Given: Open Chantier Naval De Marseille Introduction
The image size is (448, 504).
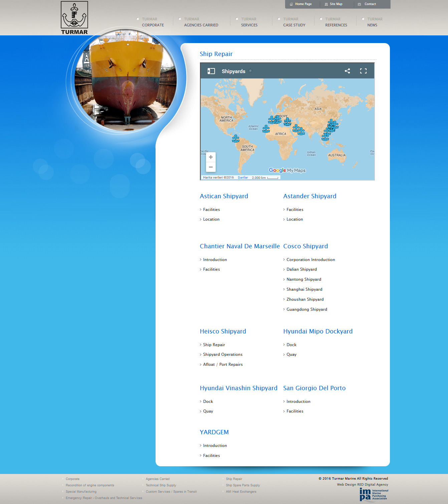Looking at the screenshot, I should pos(215,260).
